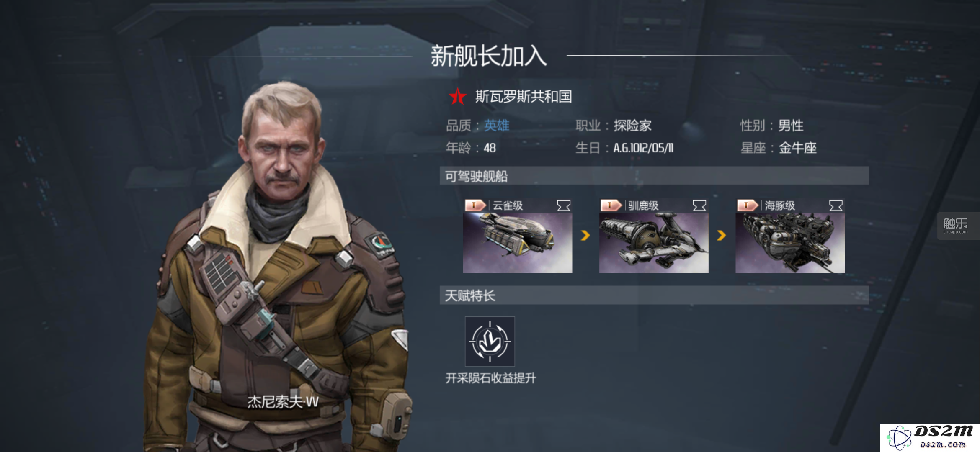
Task: Click the 开采陨石收益提升 talent description
Action: (490, 378)
